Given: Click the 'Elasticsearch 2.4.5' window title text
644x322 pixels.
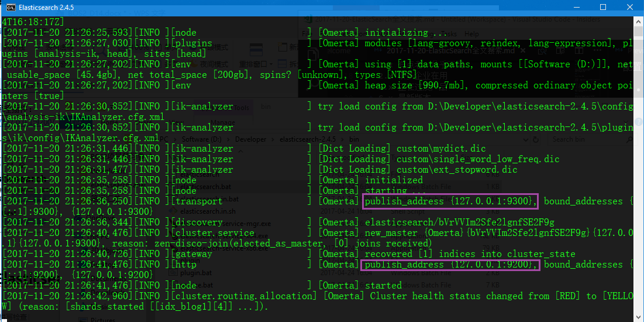Looking at the screenshot, I should 46,8.
